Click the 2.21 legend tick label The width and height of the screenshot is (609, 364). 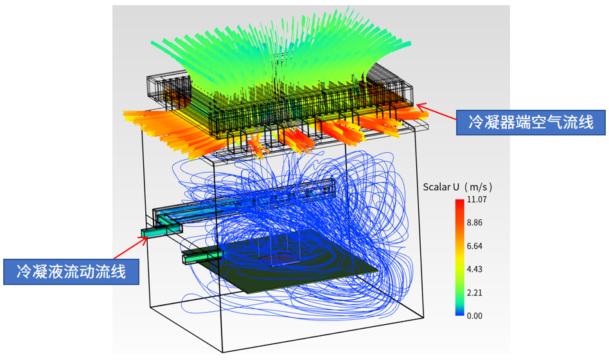pos(475,293)
